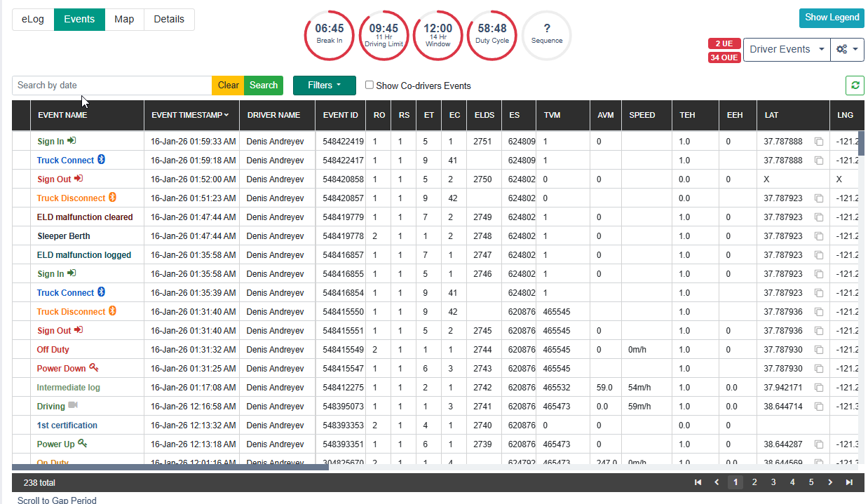Go to the last page of events

click(849, 482)
